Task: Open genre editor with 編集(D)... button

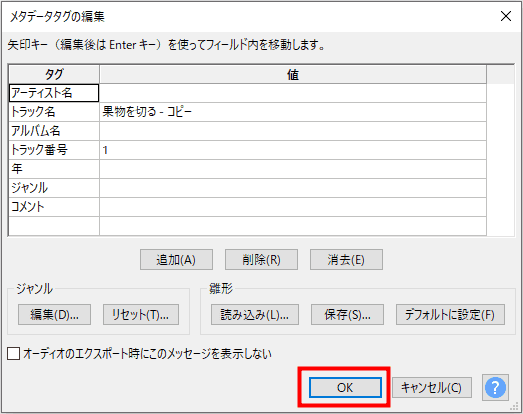Action: click(x=54, y=314)
